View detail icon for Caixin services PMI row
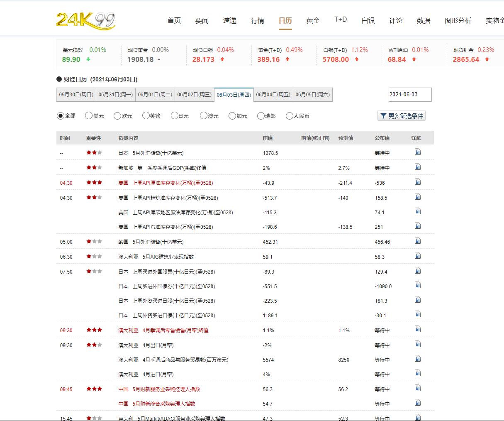Screen dimensions: 504x421 pyautogui.click(x=417, y=388)
